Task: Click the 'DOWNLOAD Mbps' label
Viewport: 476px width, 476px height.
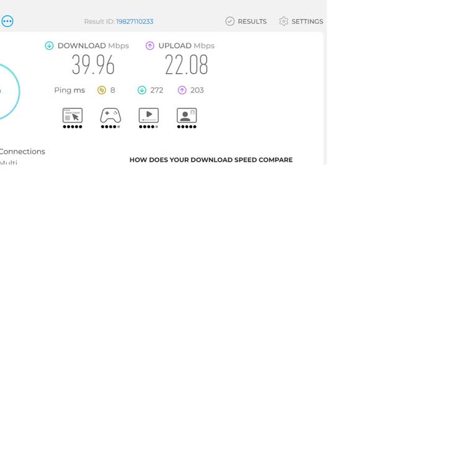Action: 93,46
